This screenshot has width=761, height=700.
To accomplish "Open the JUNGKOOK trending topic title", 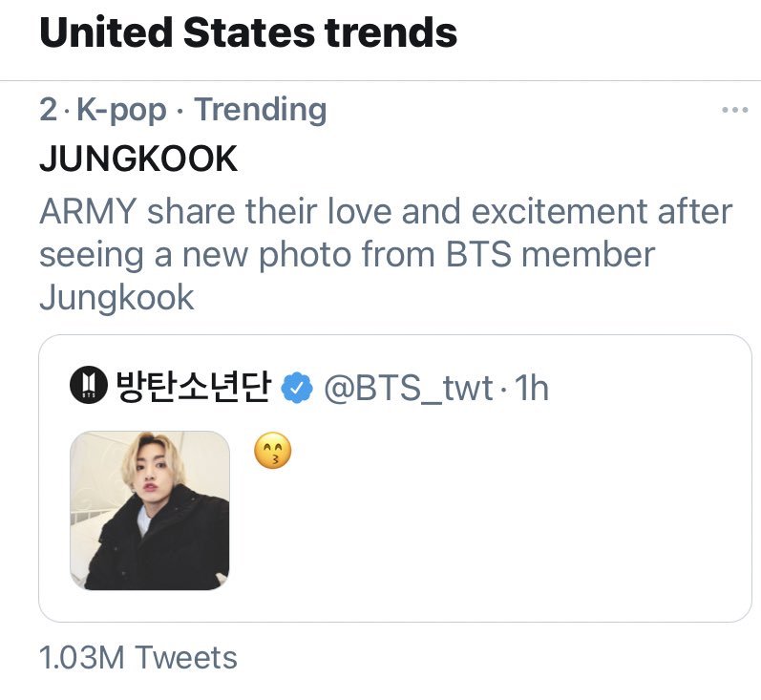I will 138,159.
